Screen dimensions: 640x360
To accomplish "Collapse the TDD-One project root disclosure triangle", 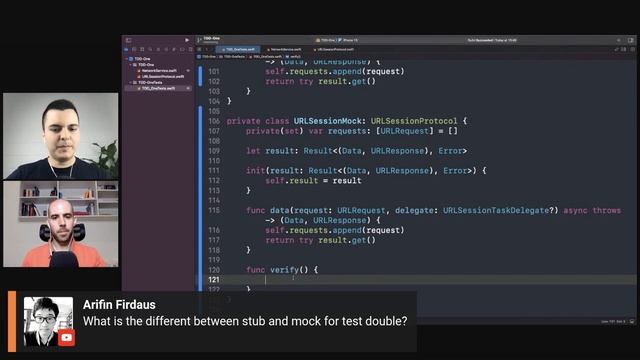I will (x=126, y=59).
